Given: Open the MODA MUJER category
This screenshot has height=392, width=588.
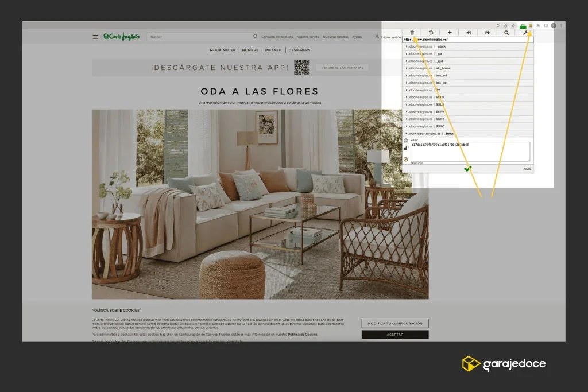Looking at the screenshot, I should 223,50.
